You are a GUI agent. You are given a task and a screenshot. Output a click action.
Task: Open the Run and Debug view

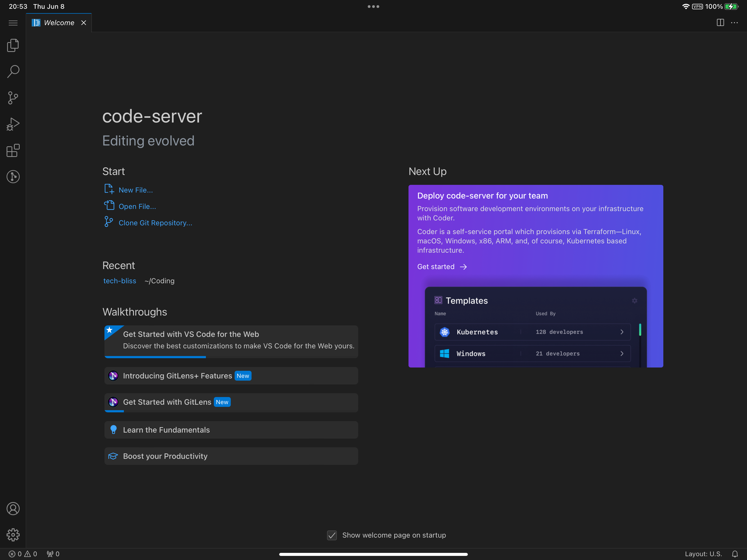(x=13, y=124)
